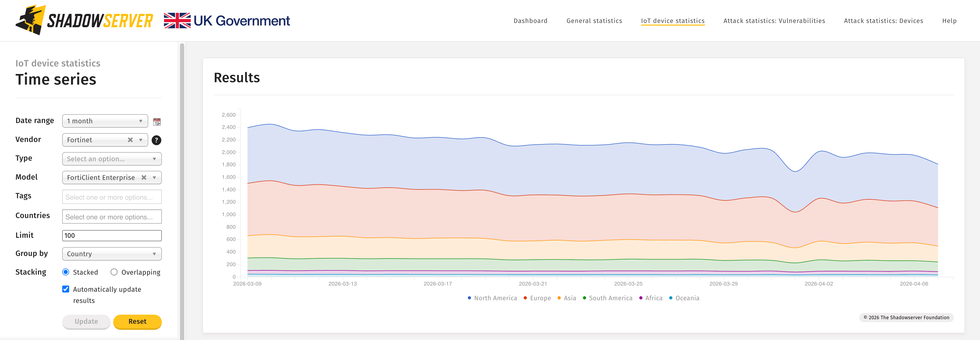Viewport: 980px width, 340px height.
Task: Select the Overlapping radio option
Action: coord(114,272)
